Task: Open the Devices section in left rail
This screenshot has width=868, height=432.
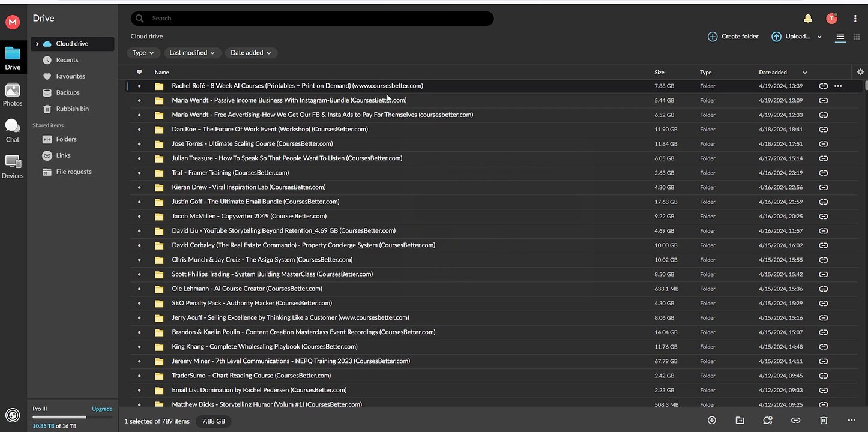Action: [13, 167]
